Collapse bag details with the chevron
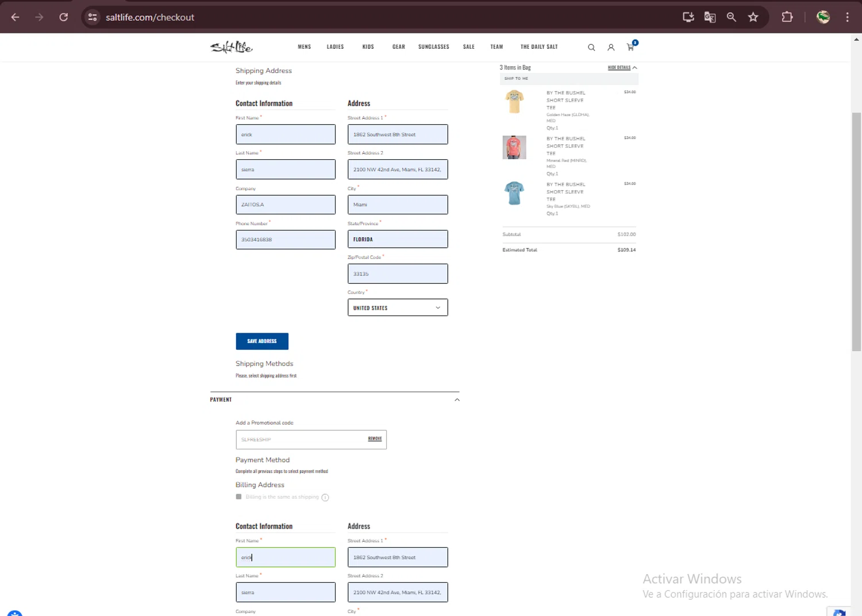 [635, 68]
